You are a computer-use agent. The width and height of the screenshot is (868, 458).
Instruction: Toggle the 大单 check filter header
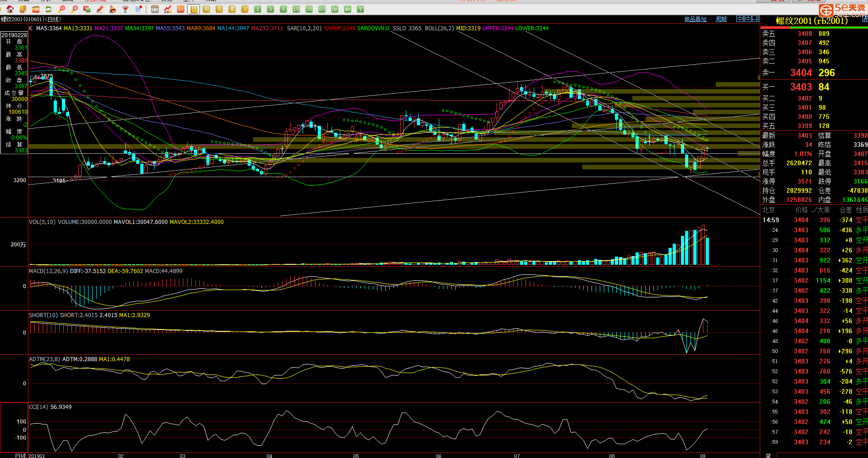pos(821,210)
